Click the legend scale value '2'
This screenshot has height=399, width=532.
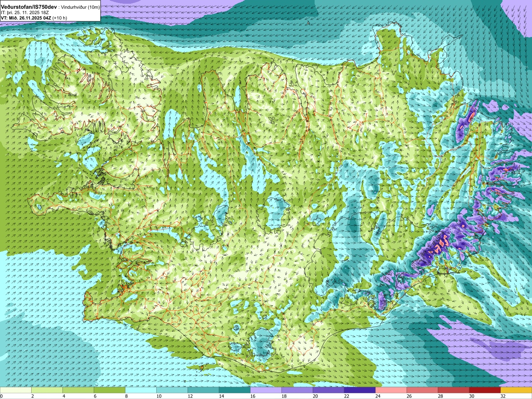tap(32, 396)
